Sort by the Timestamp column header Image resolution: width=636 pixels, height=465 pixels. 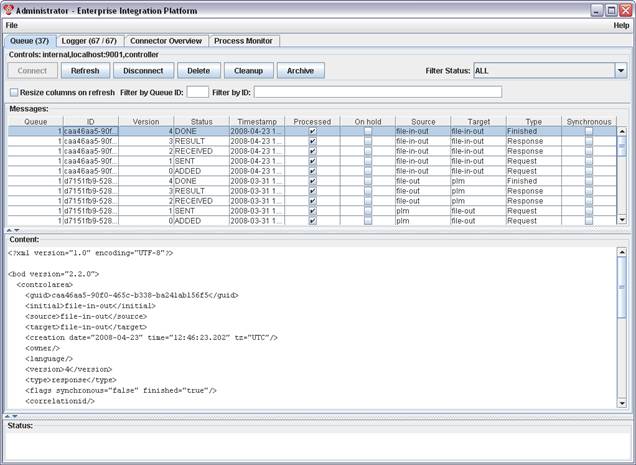(257, 121)
